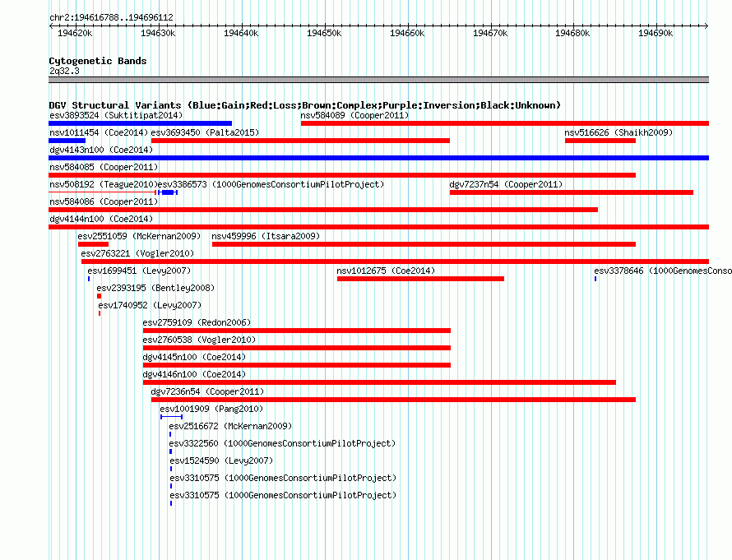Open dgv7236n54 (Cooper2011) variant
This screenshot has width=732, height=560.
(x=207, y=391)
